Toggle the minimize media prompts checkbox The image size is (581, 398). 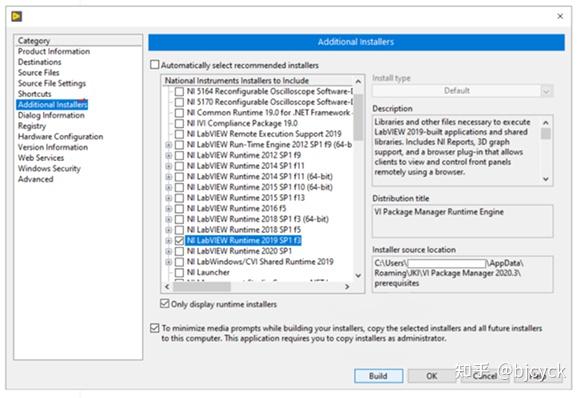(x=155, y=328)
